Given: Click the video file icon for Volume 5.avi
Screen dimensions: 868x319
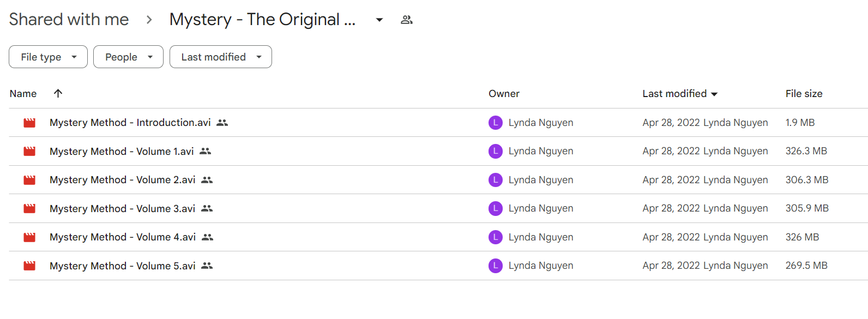Looking at the screenshot, I should point(29,266).
